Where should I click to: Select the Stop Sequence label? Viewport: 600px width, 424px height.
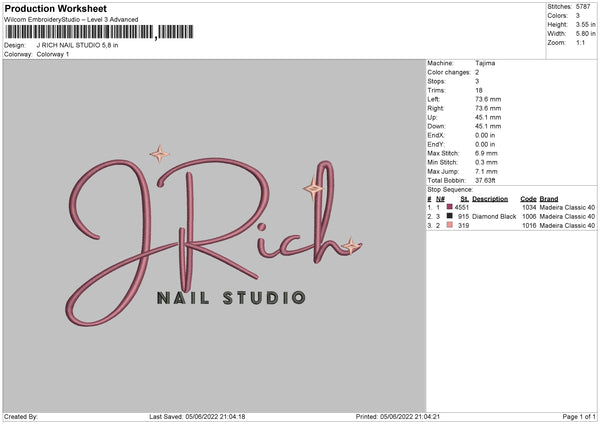pyautogui.click(x=450, y=189)
